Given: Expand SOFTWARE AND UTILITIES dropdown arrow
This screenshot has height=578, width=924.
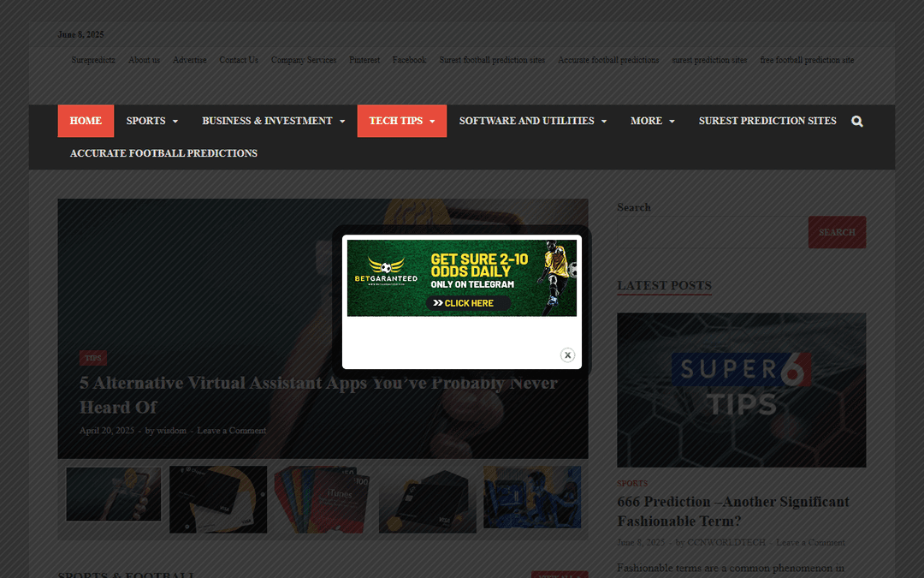Looking at the screenshot, I should 604,122.
